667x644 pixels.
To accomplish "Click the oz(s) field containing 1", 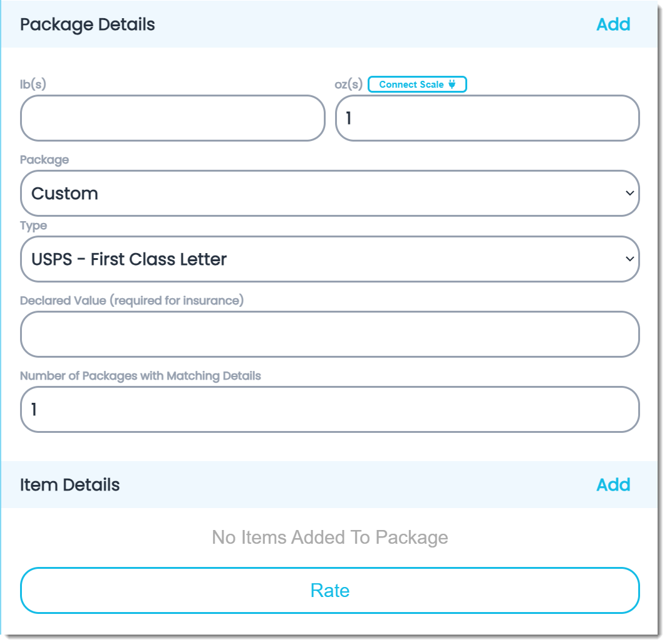I will click(x=487, y=118).
